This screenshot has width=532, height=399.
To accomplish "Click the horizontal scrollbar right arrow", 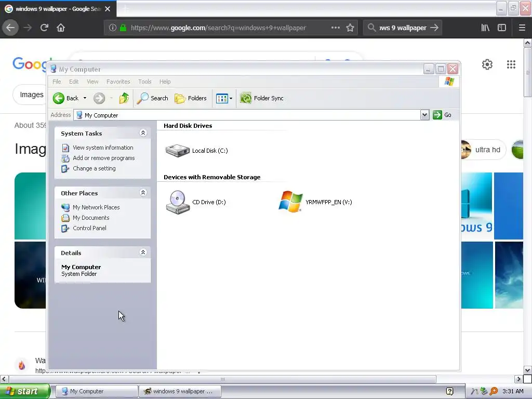I will coord(518,379).
